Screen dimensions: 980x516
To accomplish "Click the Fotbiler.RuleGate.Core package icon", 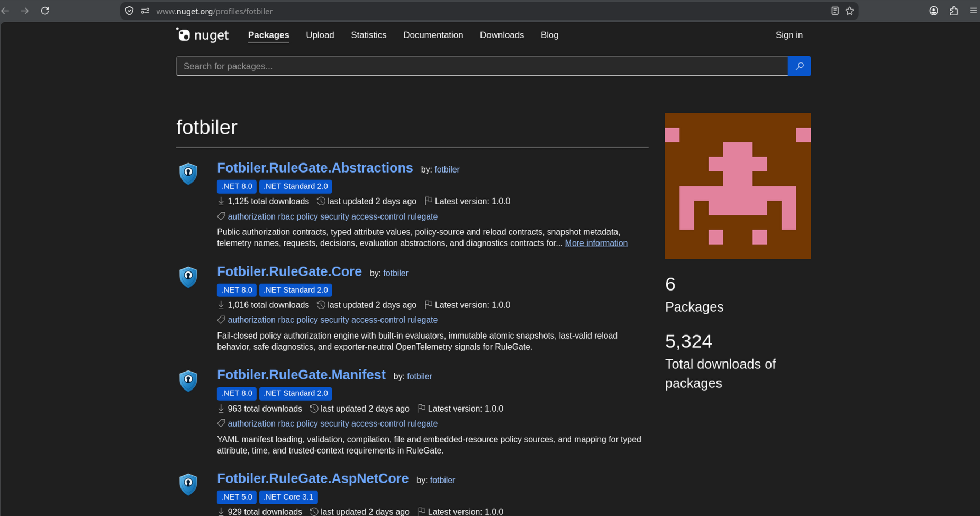I will (x=188, y=277).
